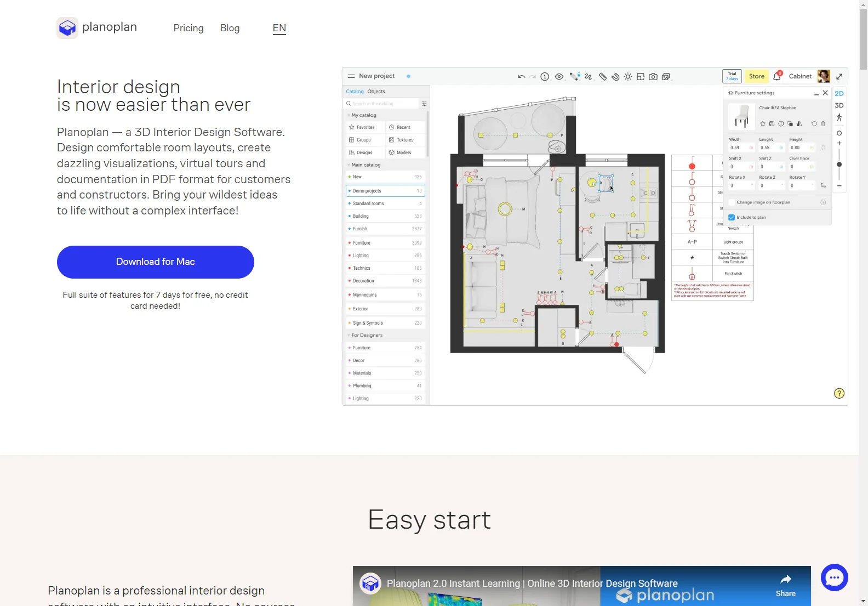Image resolution: width=868 pixels, height=606 pixels.
Task: Expand the Lighting category with 286 items
Action: click(x=386, y=256)
